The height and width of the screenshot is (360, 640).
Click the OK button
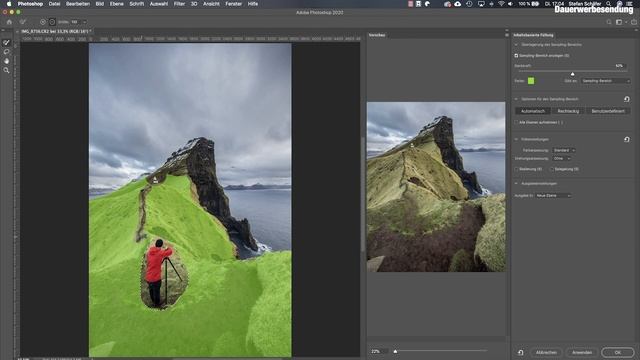618,352
